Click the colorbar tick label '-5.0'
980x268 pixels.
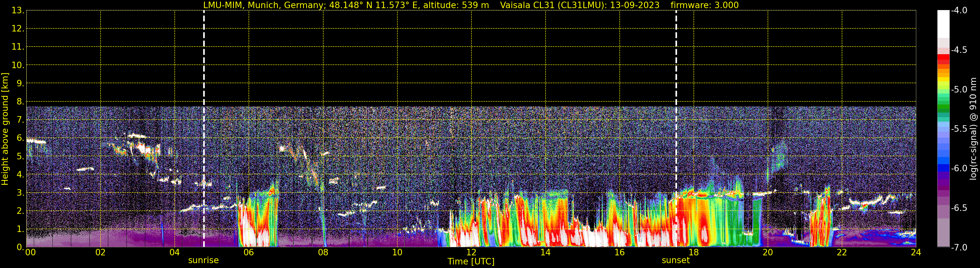tap(959, 90)
